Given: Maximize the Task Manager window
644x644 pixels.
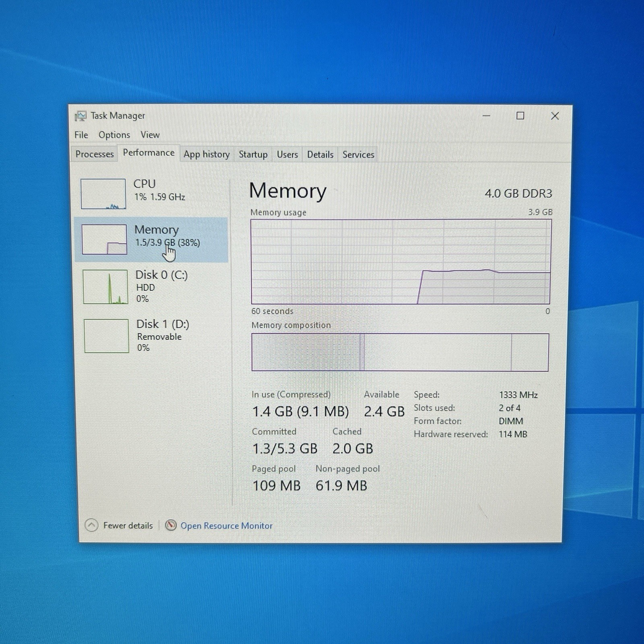Looking at the screenshot, I should click(x=520, y=116).
